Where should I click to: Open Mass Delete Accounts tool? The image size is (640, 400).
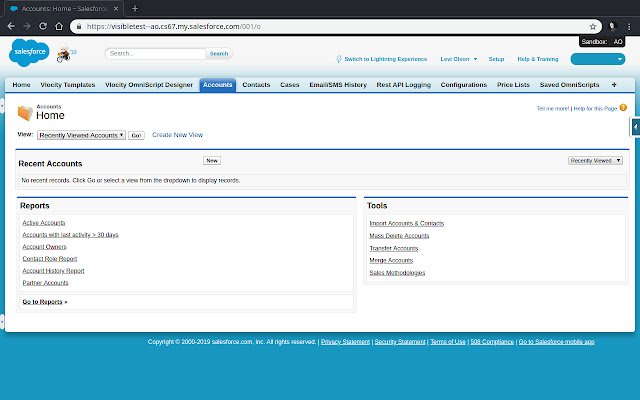[399, 236]
